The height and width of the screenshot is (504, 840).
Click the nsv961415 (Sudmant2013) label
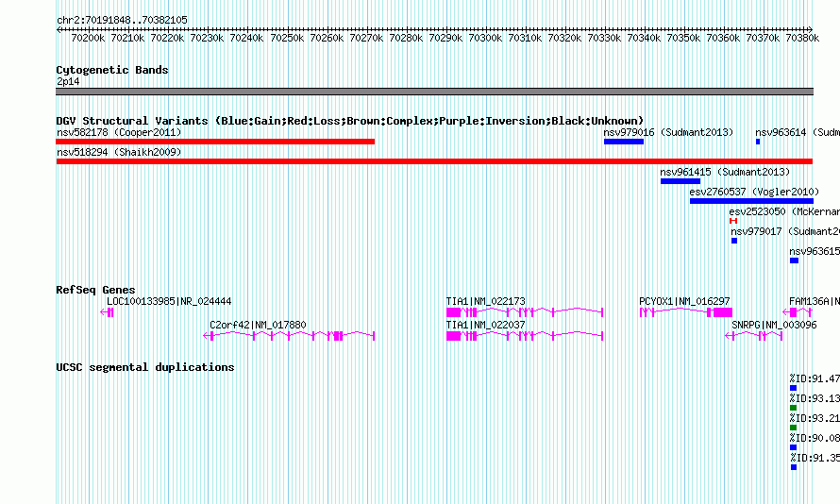click(725, 172)
